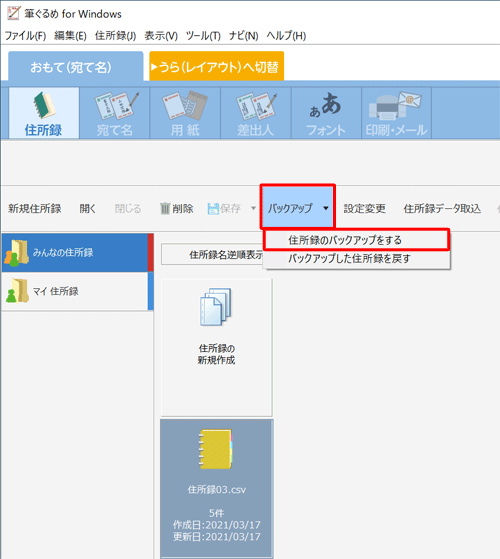
Task: Open the ツール(T) menu
Action: coord(203,36)
